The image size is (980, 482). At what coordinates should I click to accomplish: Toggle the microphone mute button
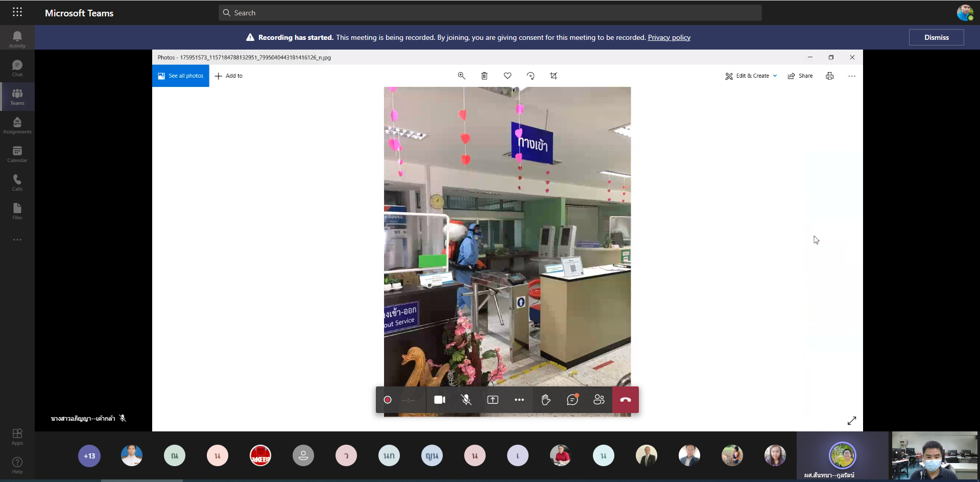(x=466, y=400)
